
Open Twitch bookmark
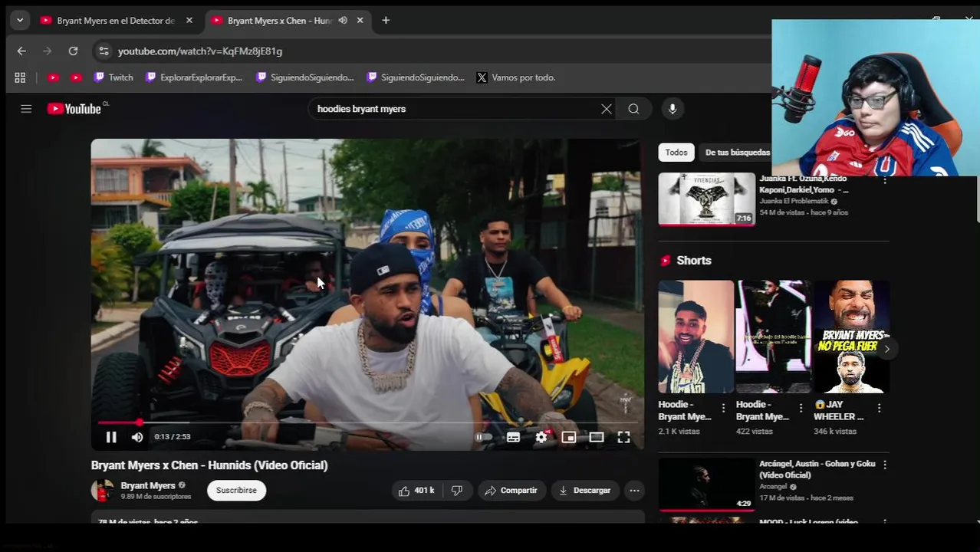click(x=113, y=77)
